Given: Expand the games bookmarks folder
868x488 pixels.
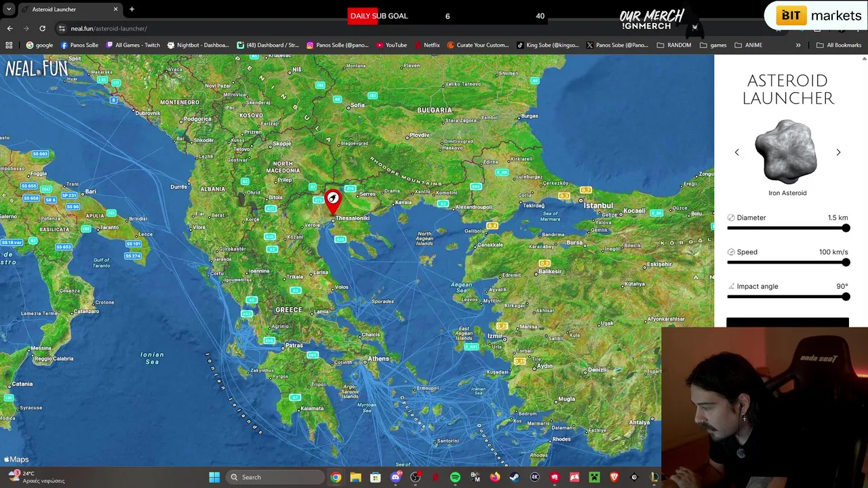Looking at the screenshot, I should click(x=713, y=45).
